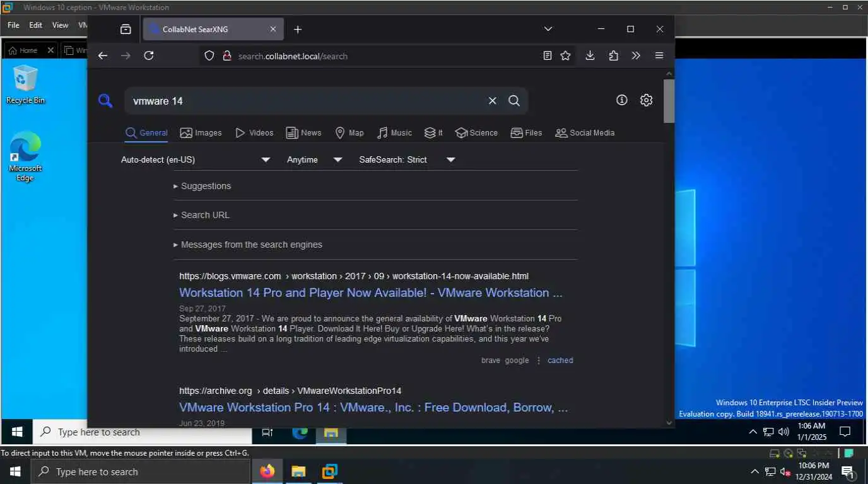Viewport: 868px width, 484px height.
Task: Open the SafeSearch: Strict dropdown
Action: [x=407, y=159]
